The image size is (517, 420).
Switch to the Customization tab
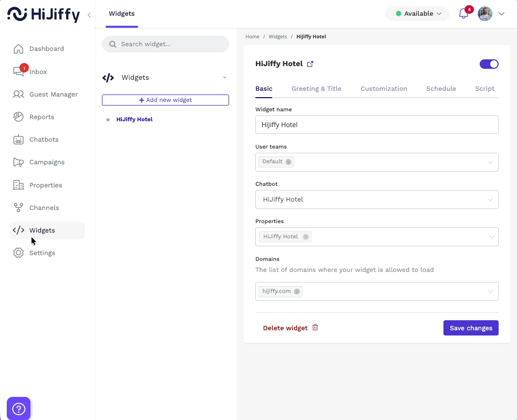384,89
